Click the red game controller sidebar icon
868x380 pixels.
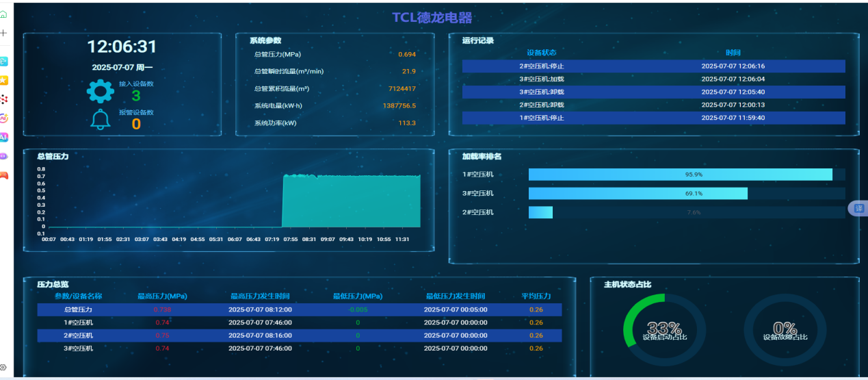[x=3, y=175]
